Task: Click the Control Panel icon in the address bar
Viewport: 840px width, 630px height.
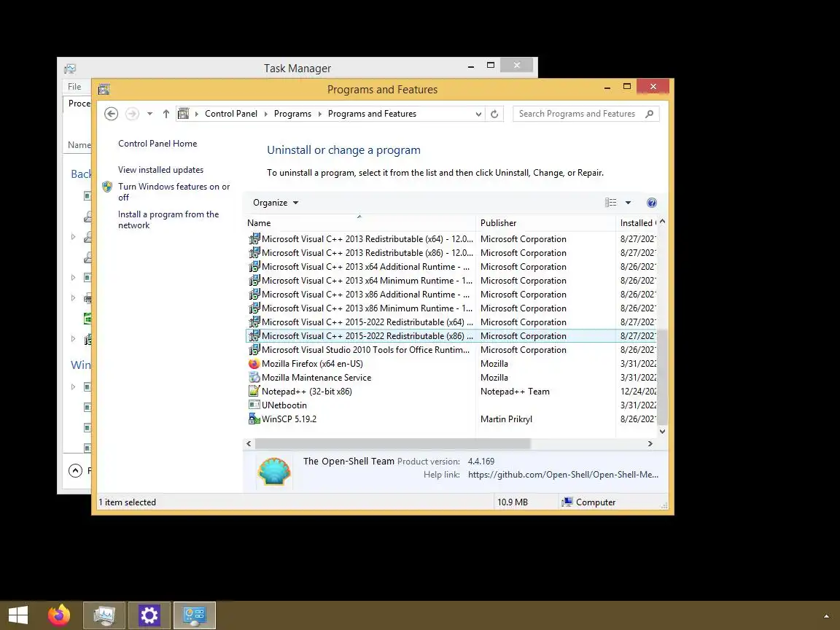Action: pos(184,114)
